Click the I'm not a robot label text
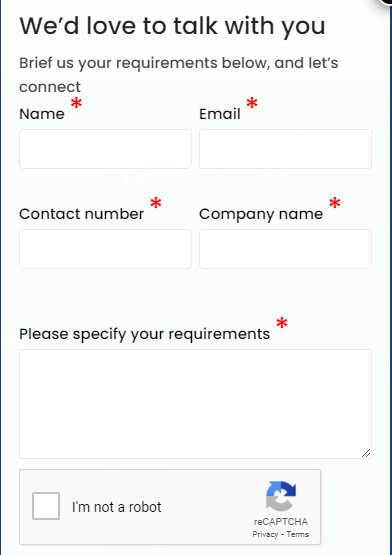This screenshot has width=392, height=555. click(117, 507)
